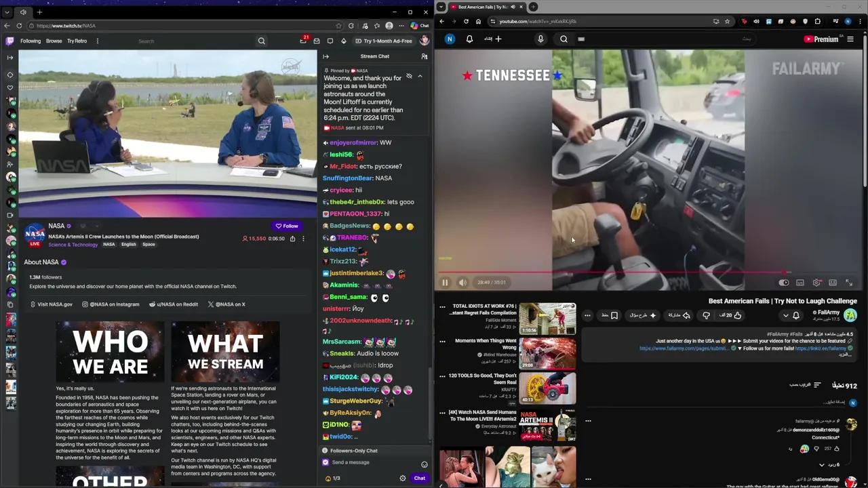868x488 pixels.
Task: Open Copilot Chat button in Edge toolbar
Action: point(420,26)
